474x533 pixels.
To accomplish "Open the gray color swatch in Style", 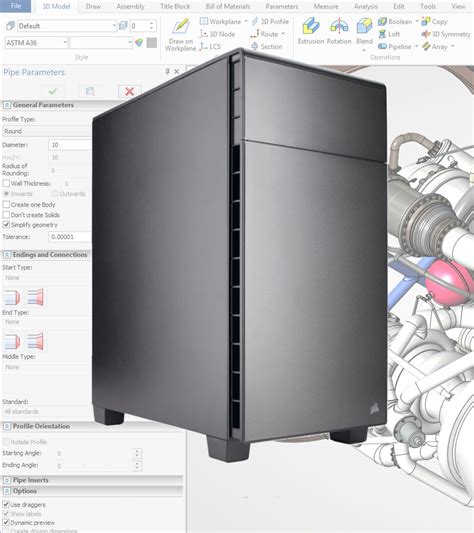I will pos(152,43).
